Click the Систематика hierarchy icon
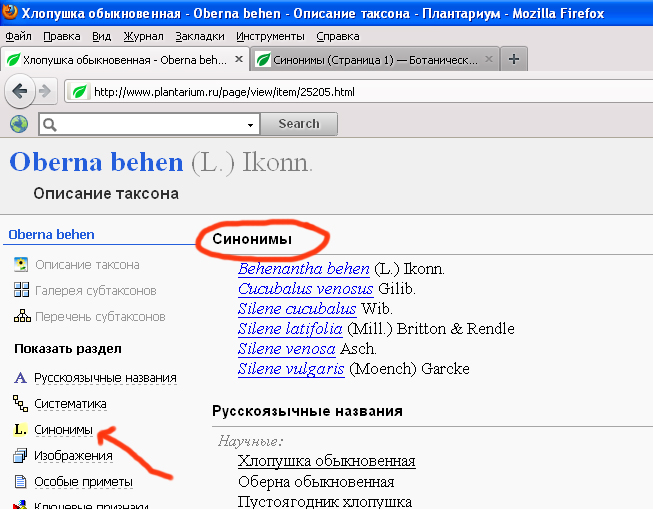The width and height of the screenshot is (653, 509). coord(20,404)
